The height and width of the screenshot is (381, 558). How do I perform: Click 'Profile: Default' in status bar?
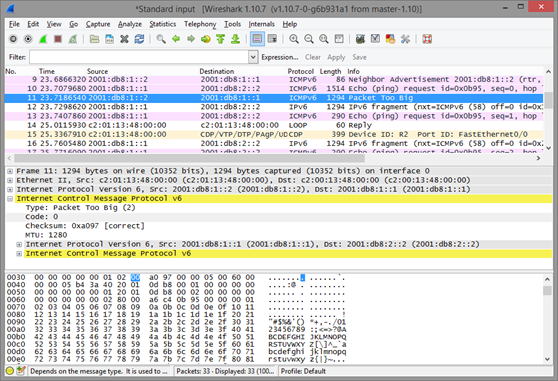coord(303,371)
